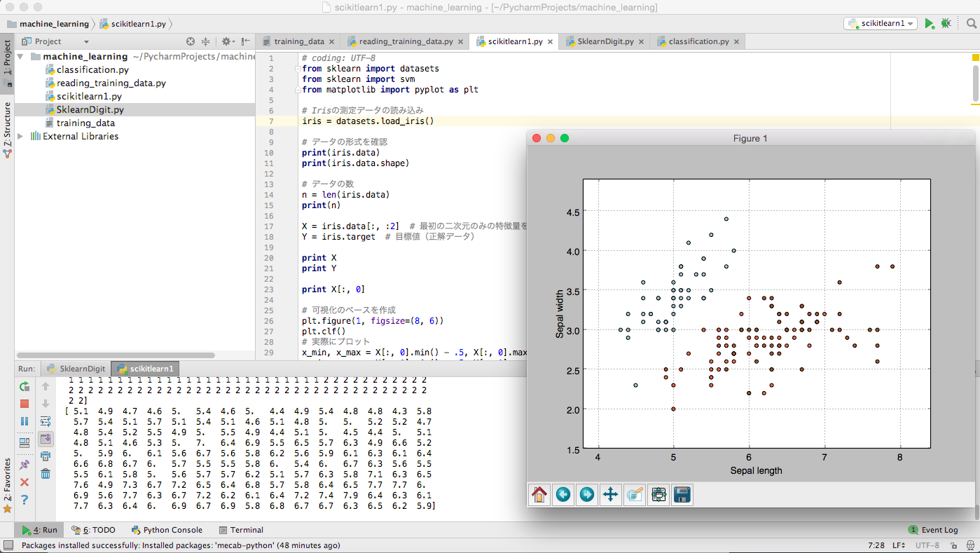Open the Event Log
This screenshot has height=553, width=980.
933,530
